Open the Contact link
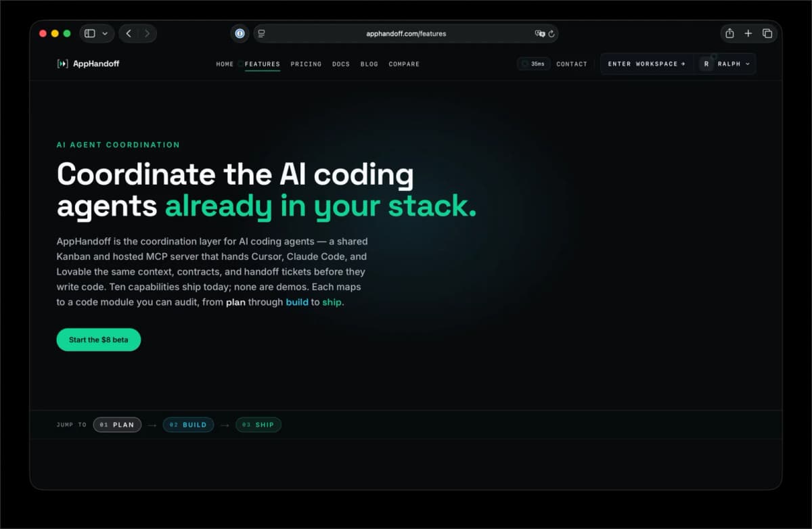 572,64
